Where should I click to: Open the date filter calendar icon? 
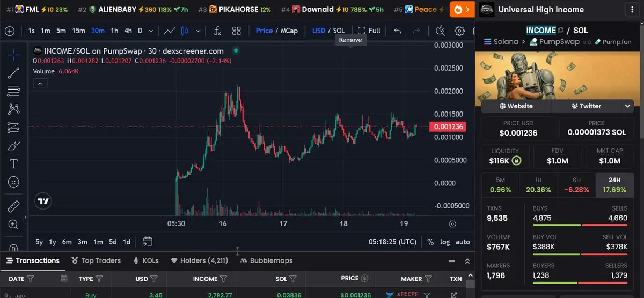pyautogui.click(x=64, y=279)
